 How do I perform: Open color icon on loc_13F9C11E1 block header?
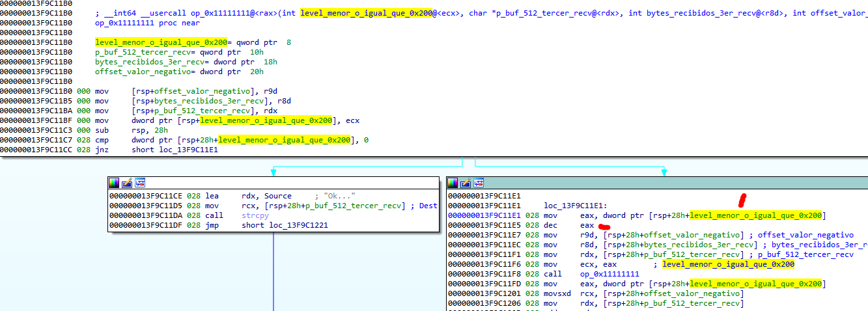453,183
